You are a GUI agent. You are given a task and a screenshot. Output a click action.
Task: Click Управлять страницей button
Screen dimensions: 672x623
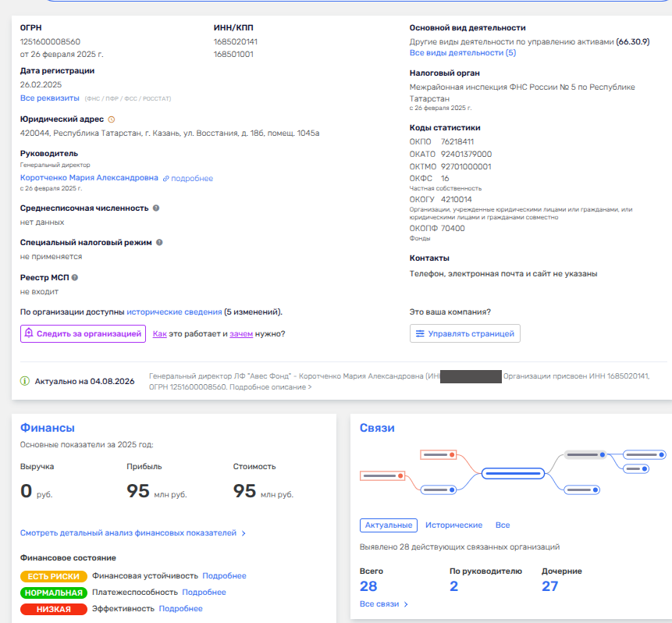click(465, 333)
